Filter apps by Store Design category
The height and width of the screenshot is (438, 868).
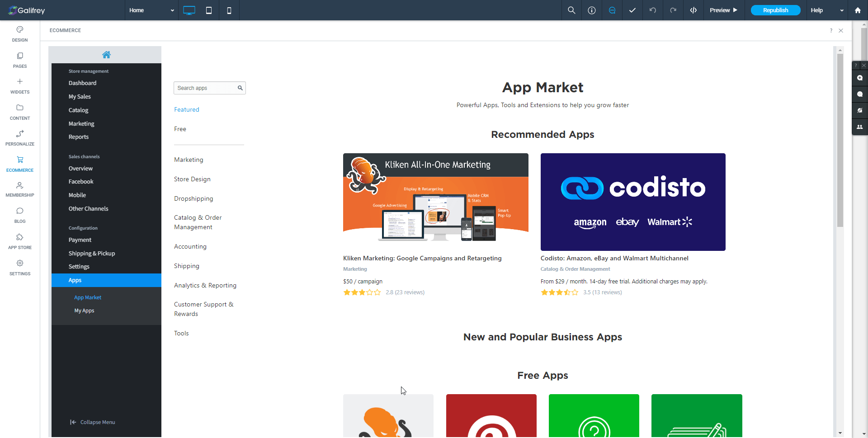pos(192,179)
